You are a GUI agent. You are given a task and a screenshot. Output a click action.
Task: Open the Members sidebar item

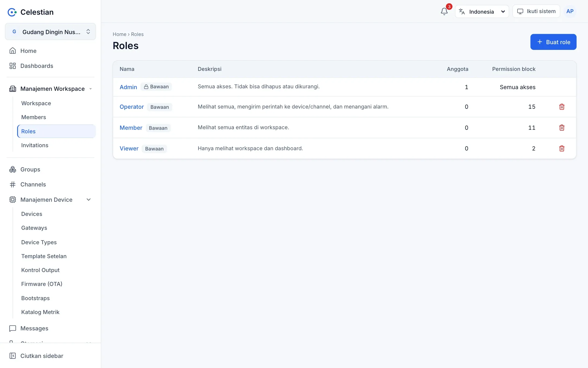pos(33,117)
